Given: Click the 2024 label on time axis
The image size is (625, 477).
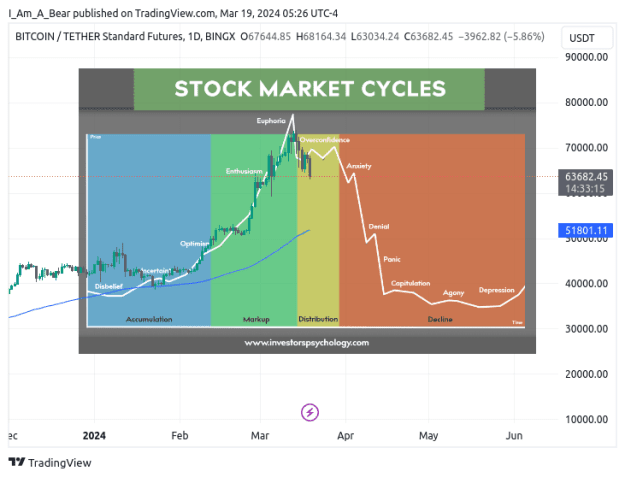Looking at the screenshot, I should (94, 436).
